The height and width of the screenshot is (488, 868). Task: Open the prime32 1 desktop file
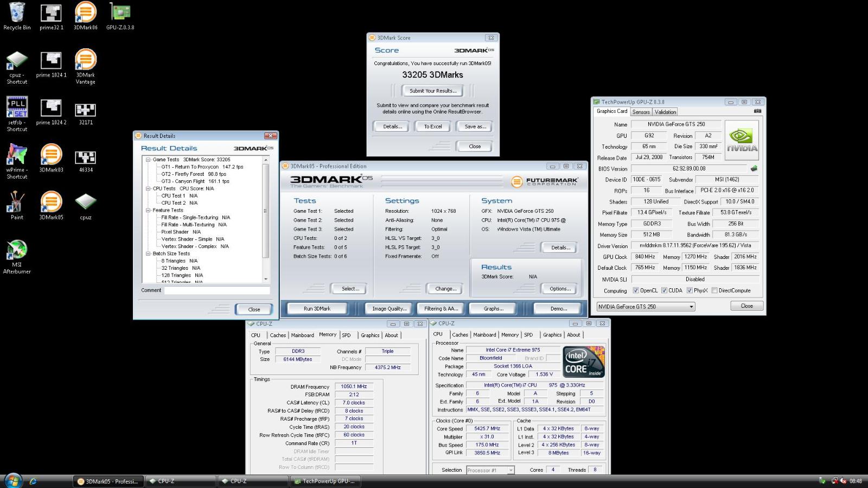(x=51, y=16)
